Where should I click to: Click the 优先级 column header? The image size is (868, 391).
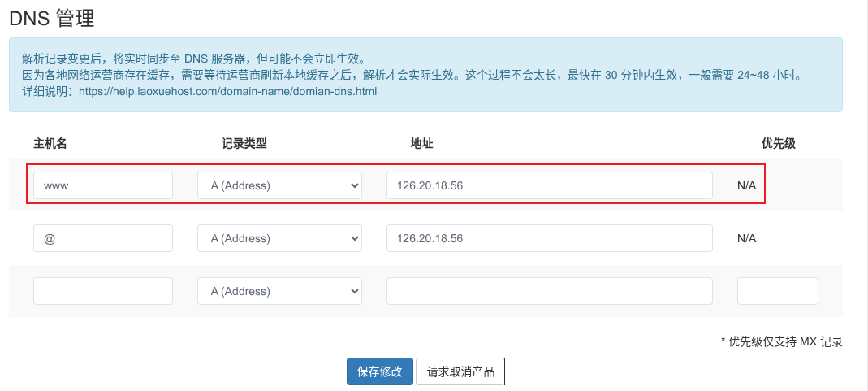(778, 143)
